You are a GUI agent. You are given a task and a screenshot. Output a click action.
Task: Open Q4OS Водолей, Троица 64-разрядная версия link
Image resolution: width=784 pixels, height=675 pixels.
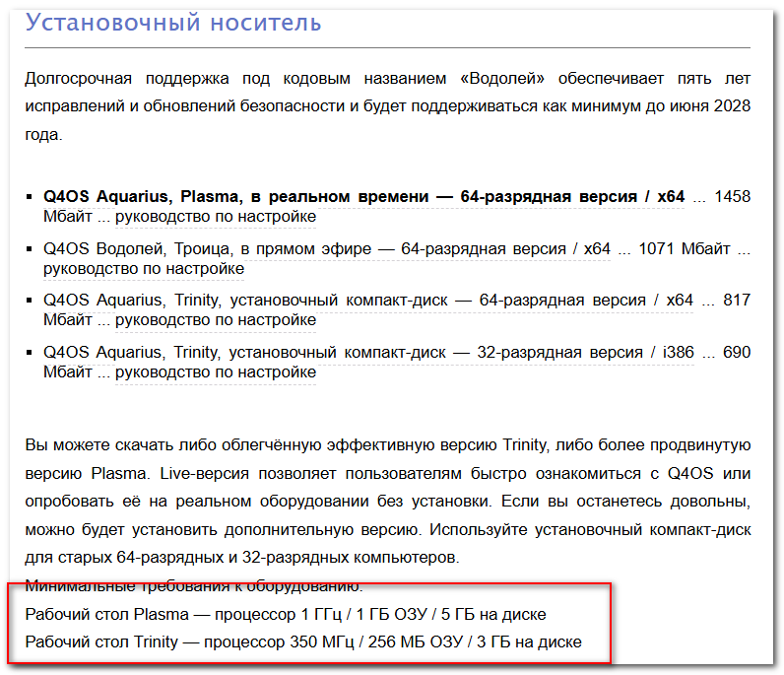click(x=326, y=249)
